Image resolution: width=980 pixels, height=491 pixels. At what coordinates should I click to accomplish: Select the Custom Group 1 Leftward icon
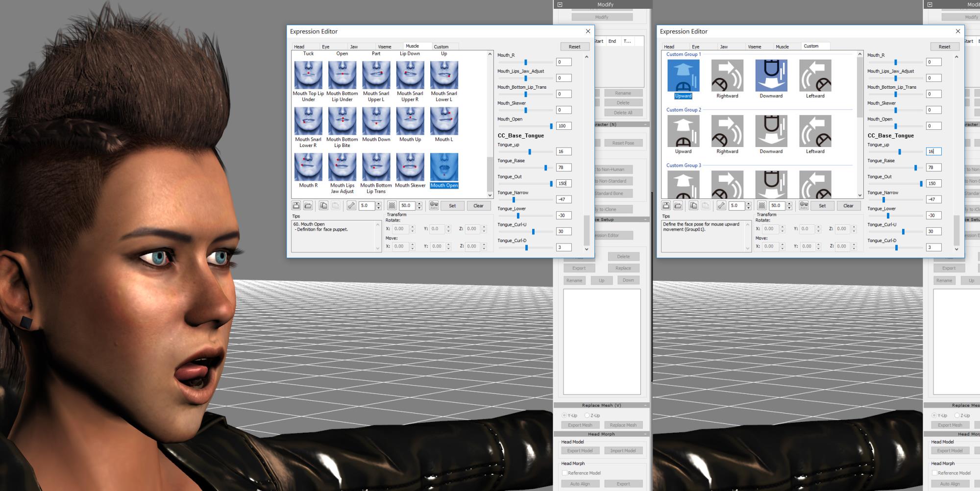pyautogui.click(x=815, y=75)
